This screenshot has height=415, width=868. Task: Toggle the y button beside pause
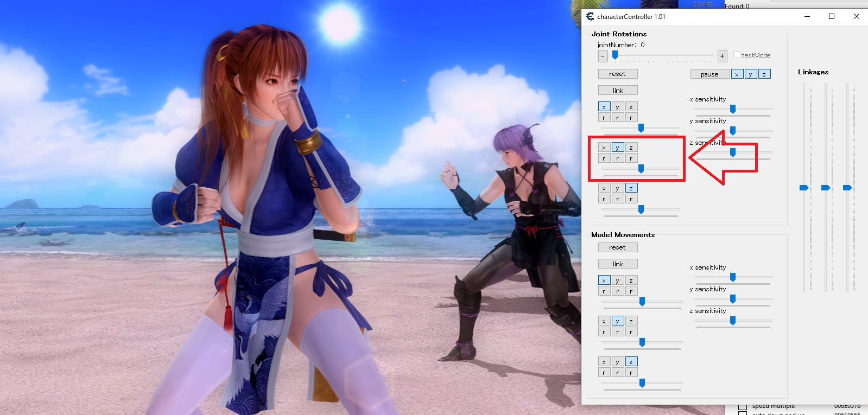click(750, 74)
